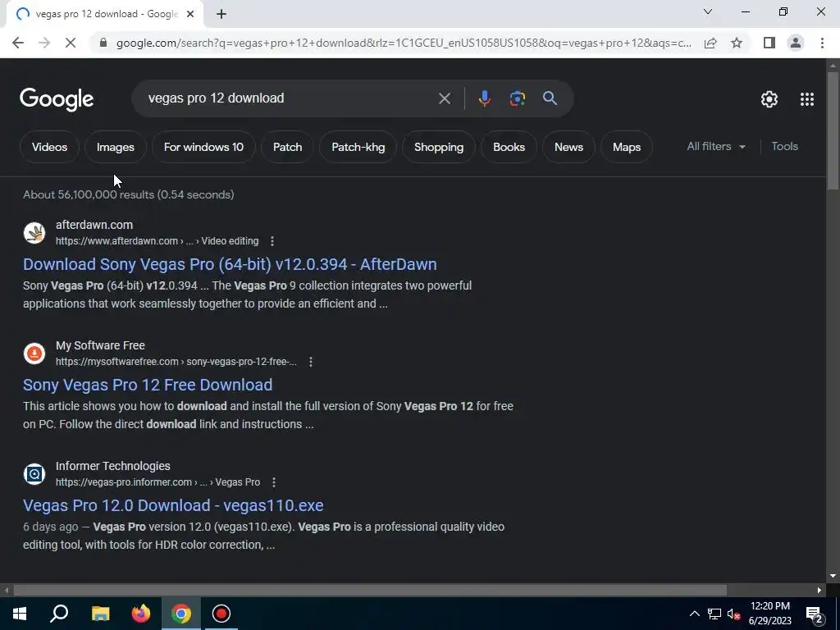Open File Explorer from taskbar

tap(100, 614)
